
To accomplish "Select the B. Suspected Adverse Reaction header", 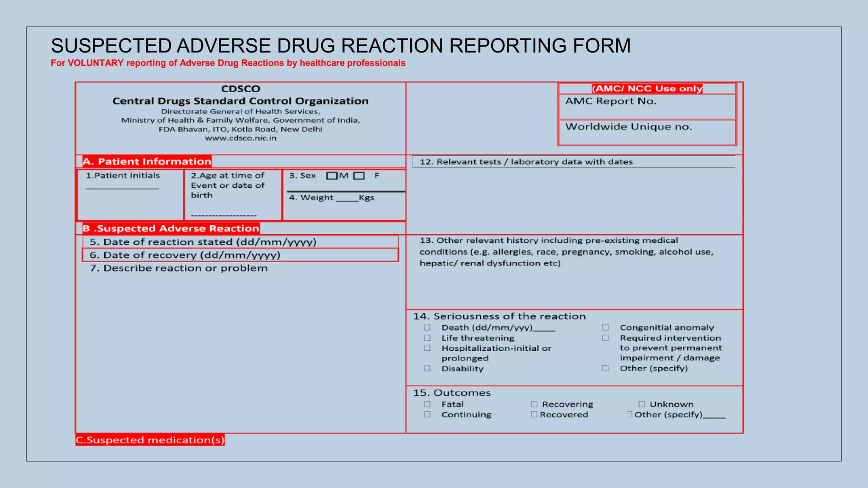I will (x=171, y=229).
